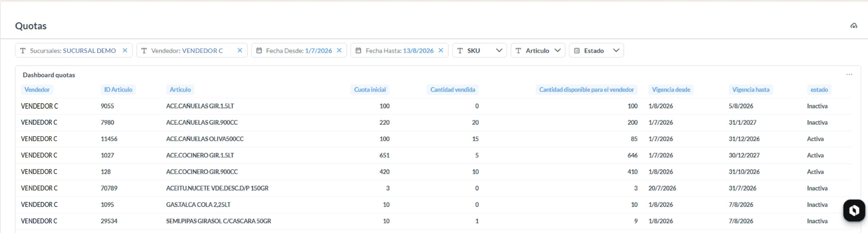This screenshot has height=233, width=868.
Task: Click the text icon in Sucursales filter
Action: (x=23, y=51)
